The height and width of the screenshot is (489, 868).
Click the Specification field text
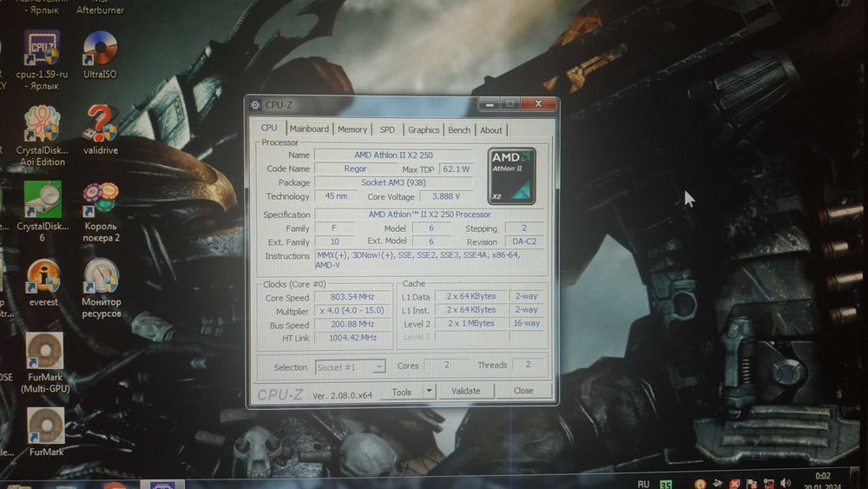click(430, 214)
